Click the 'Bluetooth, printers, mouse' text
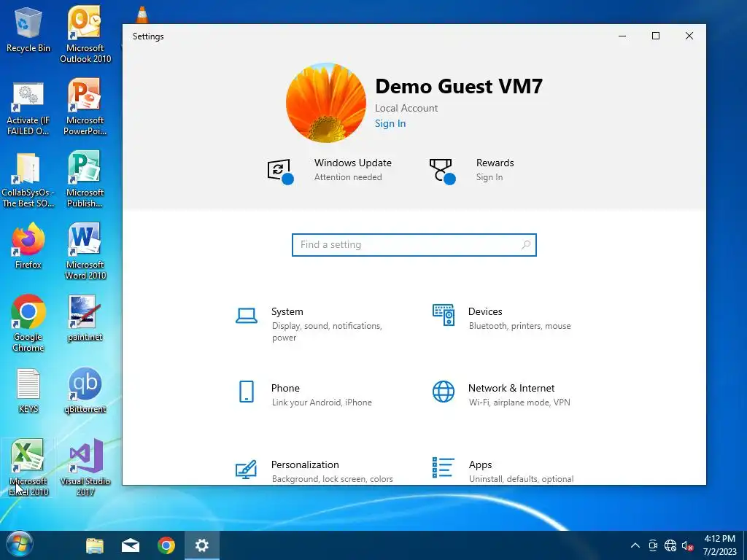 pyautogui.click(x=519, y=326)
